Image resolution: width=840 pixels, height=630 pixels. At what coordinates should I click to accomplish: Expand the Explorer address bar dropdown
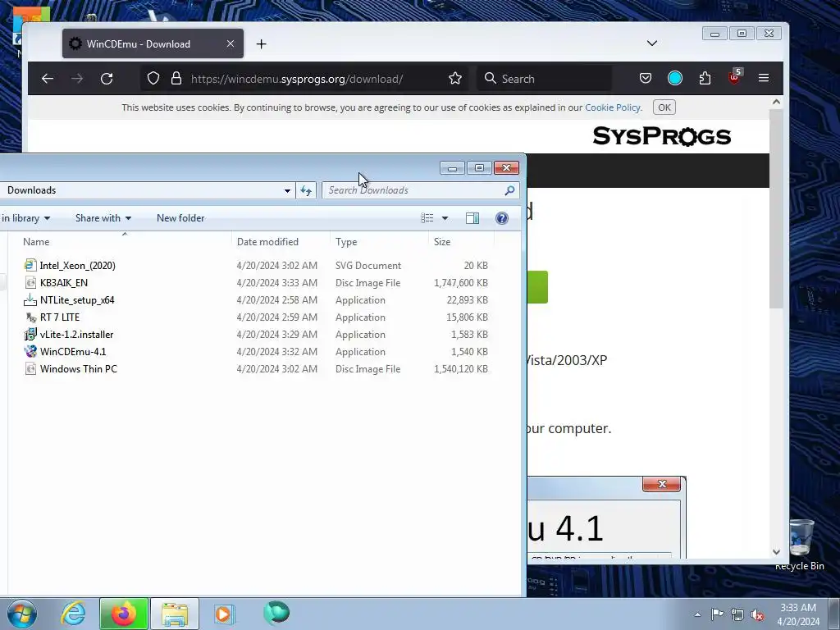287,190
